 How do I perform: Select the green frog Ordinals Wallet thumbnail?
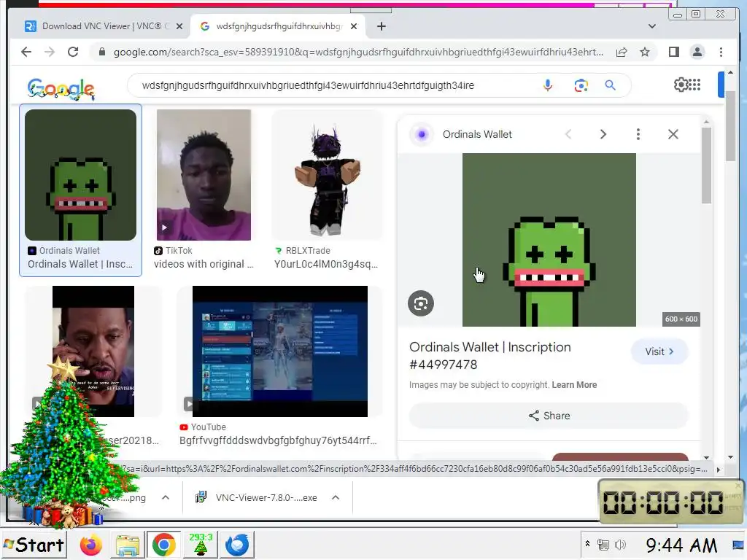pyautogui.click(x=80, y=175)
